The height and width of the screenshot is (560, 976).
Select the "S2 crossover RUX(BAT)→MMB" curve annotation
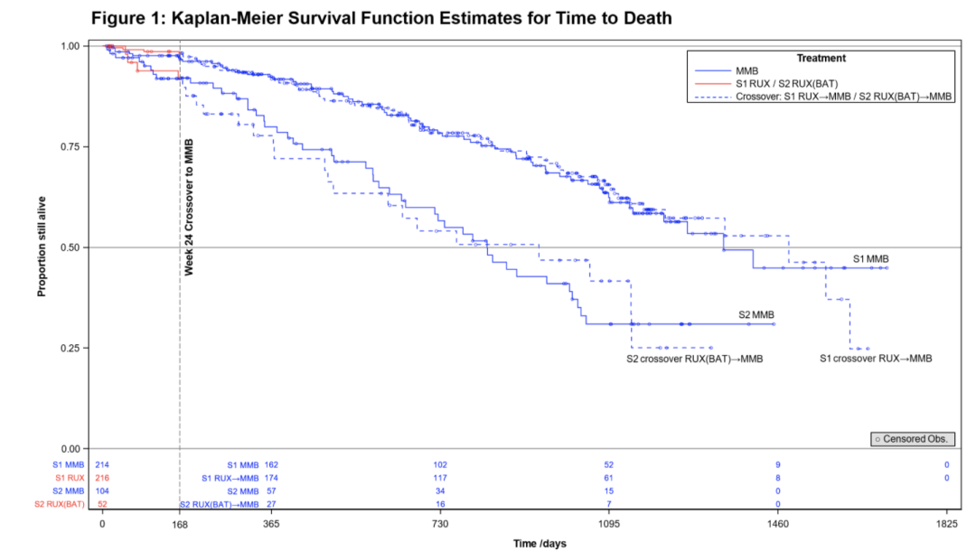tap(695, 359)
